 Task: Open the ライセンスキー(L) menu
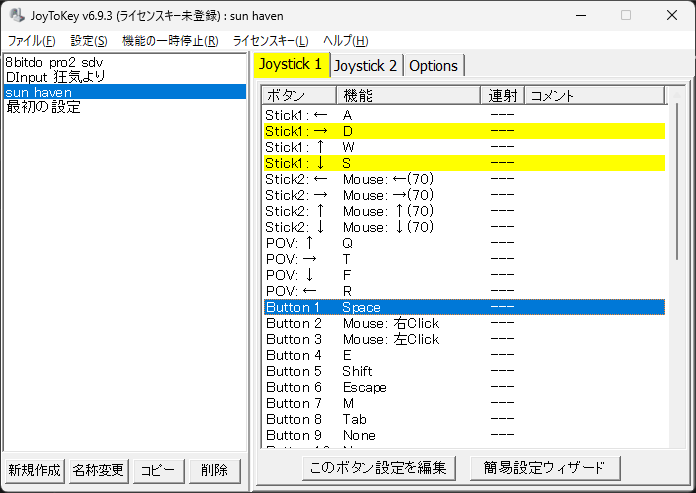pyautogui.click(x=270, y=41)
